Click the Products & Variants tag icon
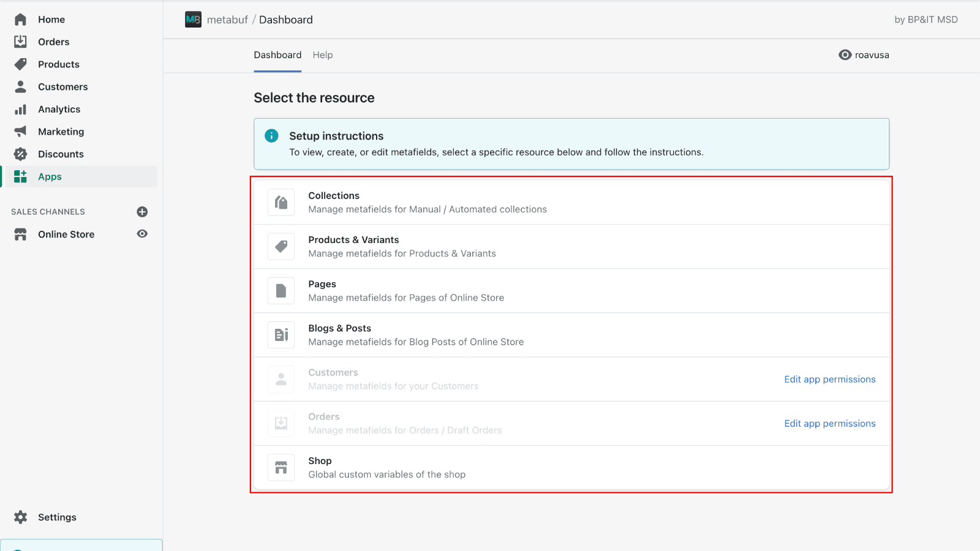 click(x=281, y=246)
